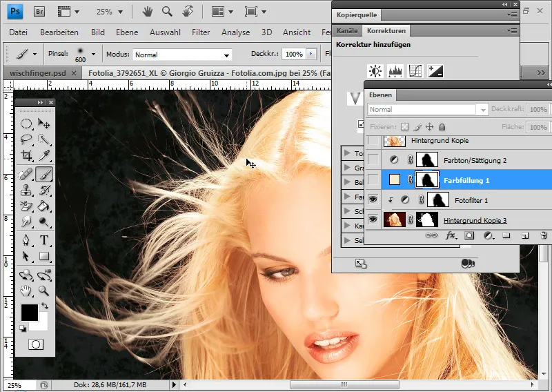
Task: Hide the Fotofilter 1 layer
Action: (x=373, y=199)
